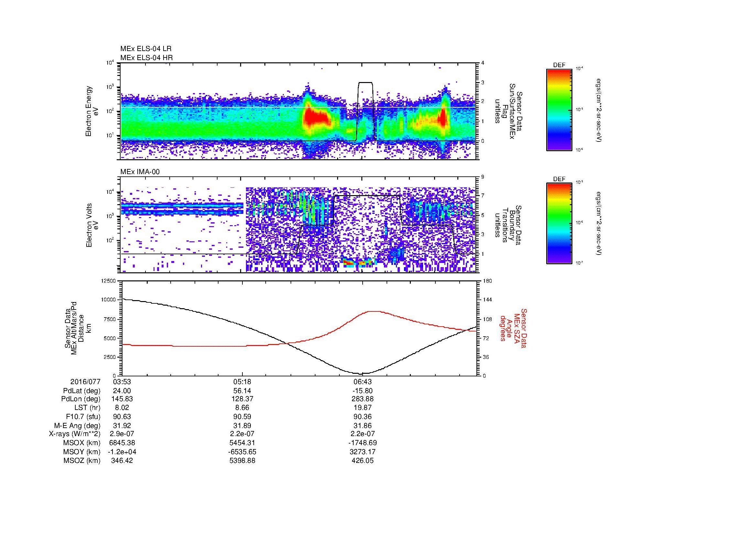Click the M-E Ang value 31.92
Viewport: 756px width, 534px height.
(x=122, y=425)
